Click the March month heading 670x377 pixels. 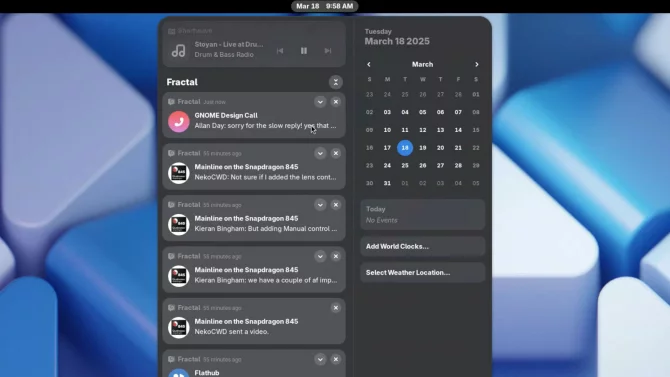[x=423, y=65]
